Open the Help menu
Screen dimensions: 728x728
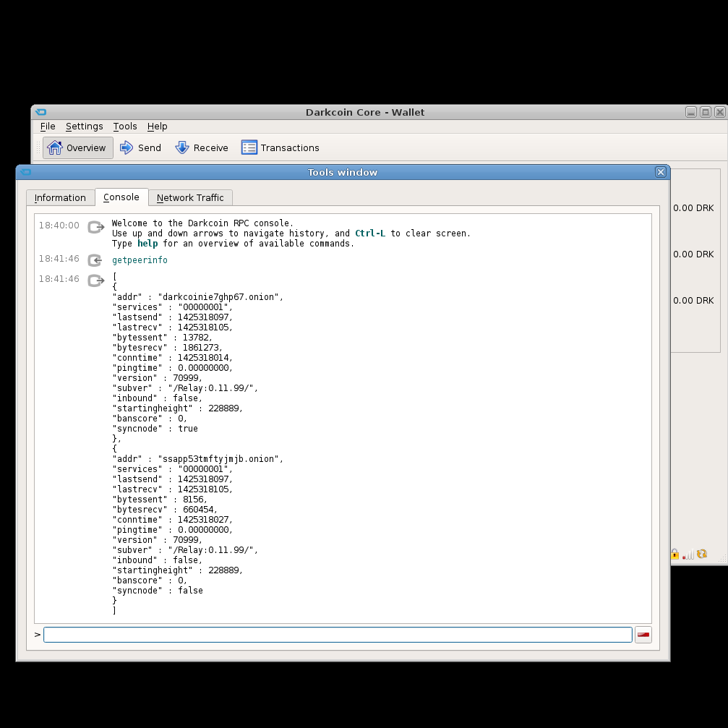(157, 127)
